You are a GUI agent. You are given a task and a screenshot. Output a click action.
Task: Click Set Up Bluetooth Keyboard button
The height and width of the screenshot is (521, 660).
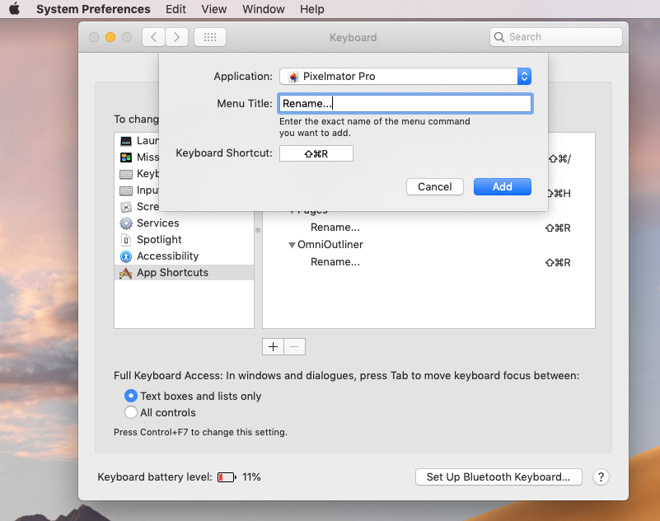tap(499, 477)
